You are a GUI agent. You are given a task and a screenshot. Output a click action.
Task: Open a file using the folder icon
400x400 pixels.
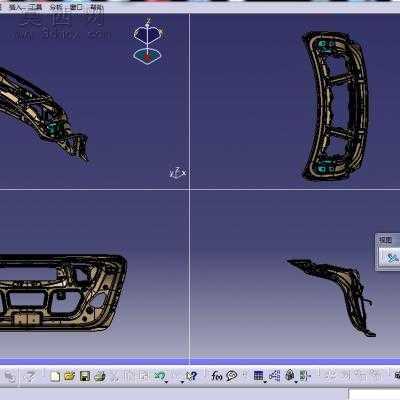click(x=70, y=377)
